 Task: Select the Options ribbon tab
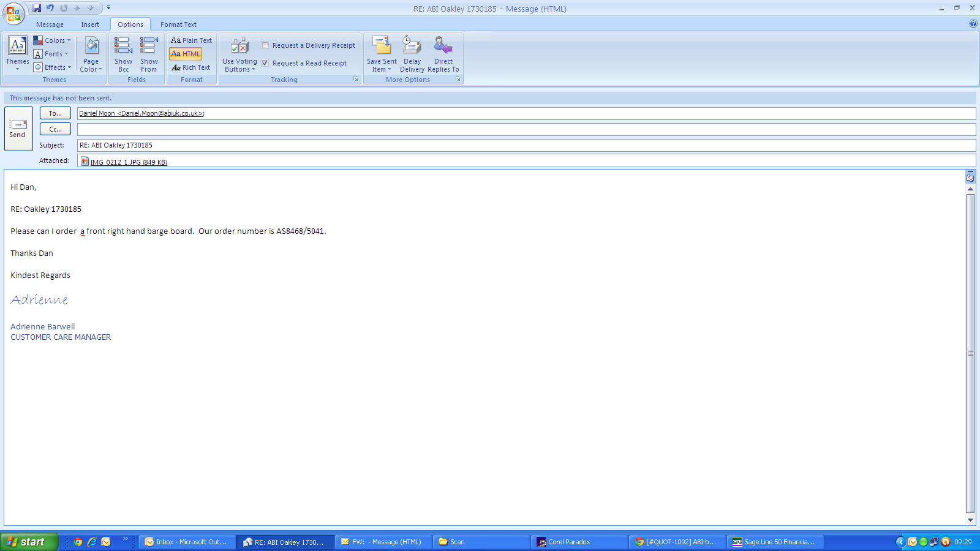coord(130,24)
